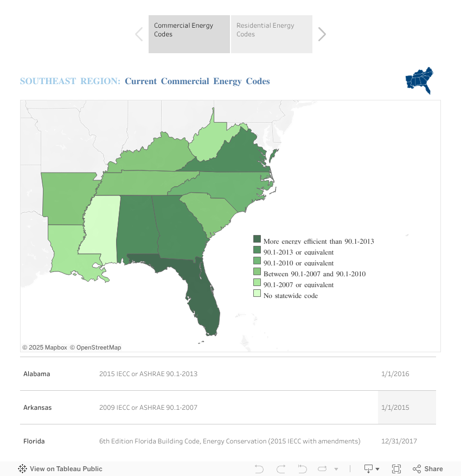Select the Tableau logo icon next to View on Tableau Public
This screenshot has width=461, height=476.
click(x=22, y=468)
